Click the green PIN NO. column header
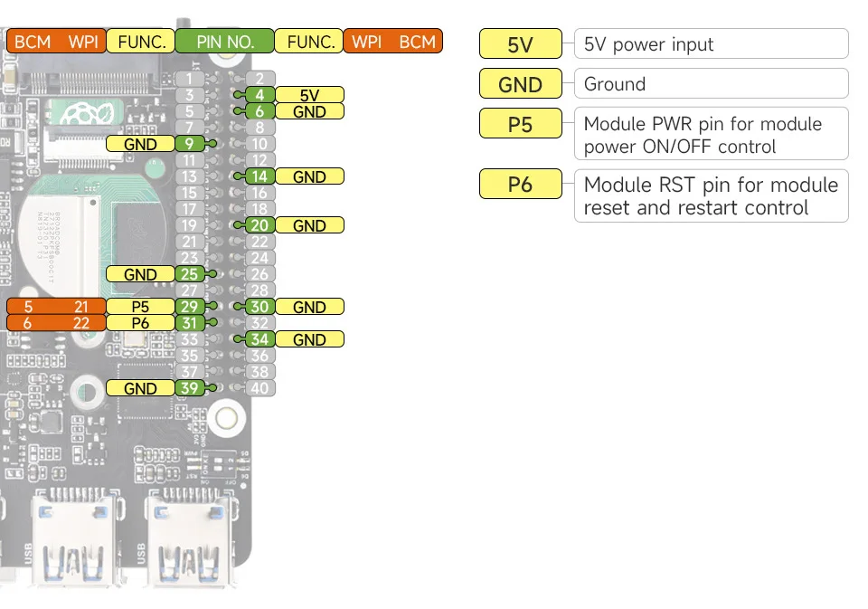This screenshot has height=609, width=868. click(x=224, y=42)
